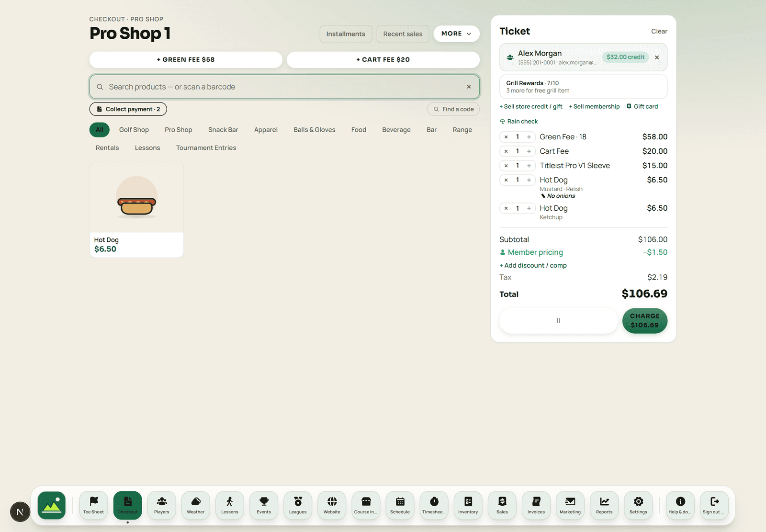766x532 pixels.
Task: Click the Charge $106.69 button
Action: (644, 321)
